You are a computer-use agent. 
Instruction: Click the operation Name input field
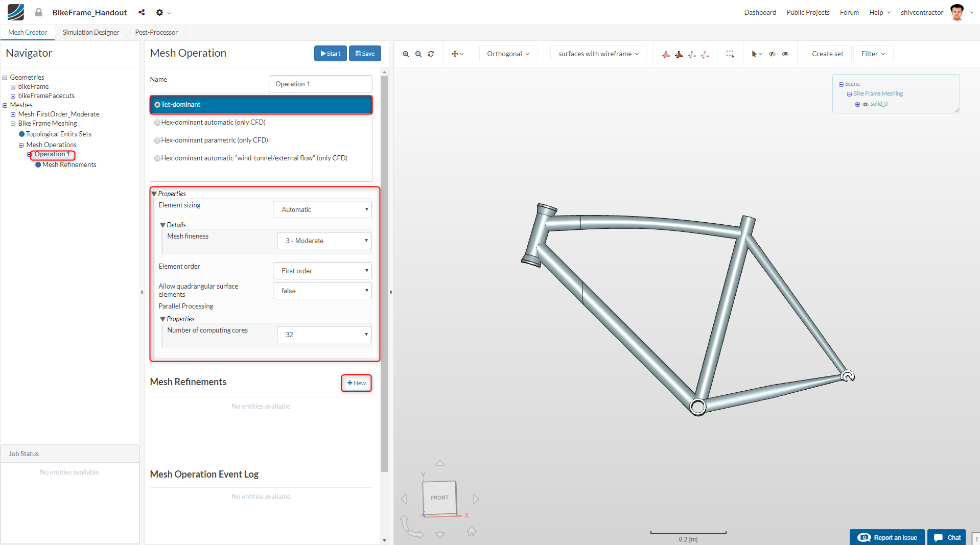(x=320, y=84)
